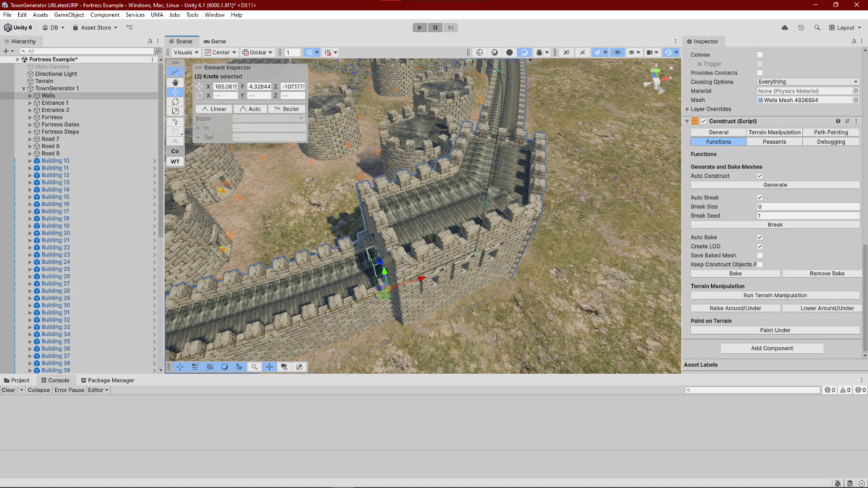
Task: Open the Global rotation dropdown
Action: pyautogui.click(x=258, y=52)
